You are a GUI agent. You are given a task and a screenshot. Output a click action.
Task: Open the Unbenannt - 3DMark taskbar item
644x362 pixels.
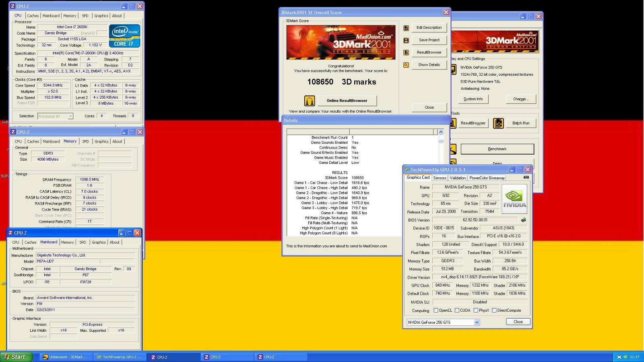(66, 357)
